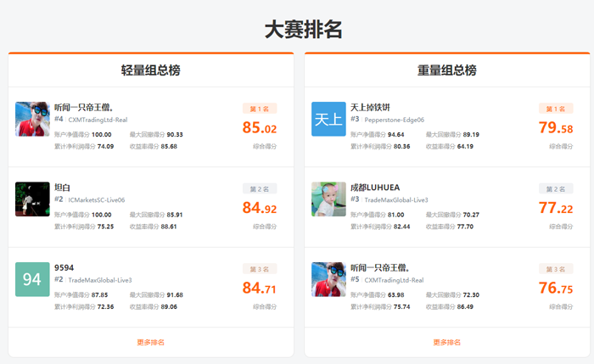Click 收益率得分 77.70 value
The height and width of the screenshot is (364, 594).
(x=465, y=227)
